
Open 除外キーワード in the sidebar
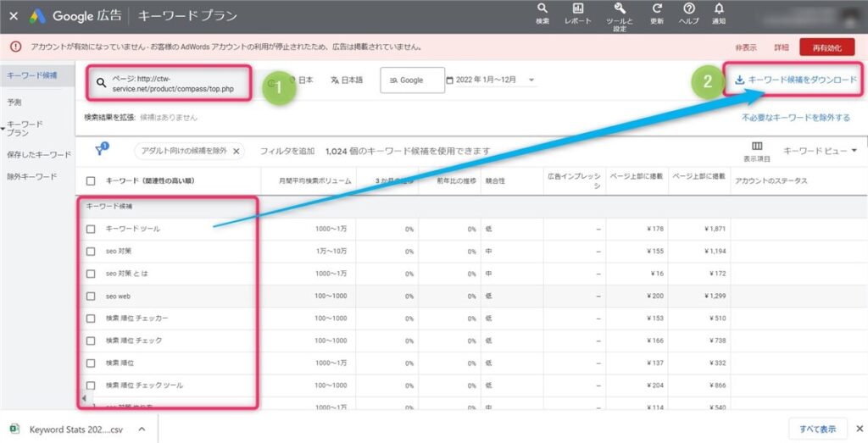(31, 177)
